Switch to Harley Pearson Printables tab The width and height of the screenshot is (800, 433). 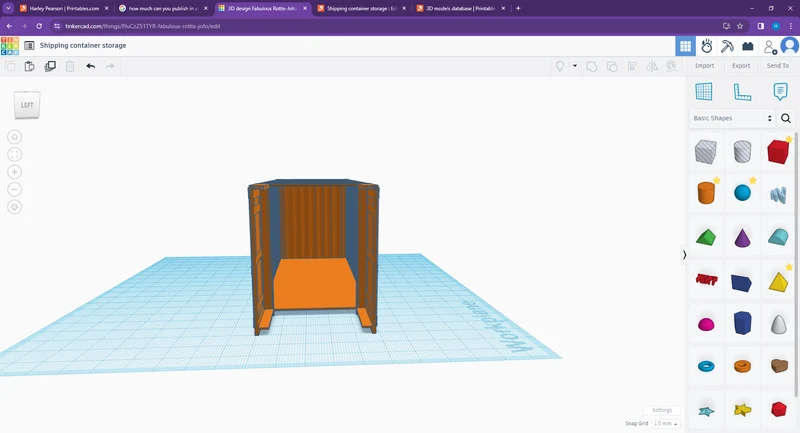[64, 9]
